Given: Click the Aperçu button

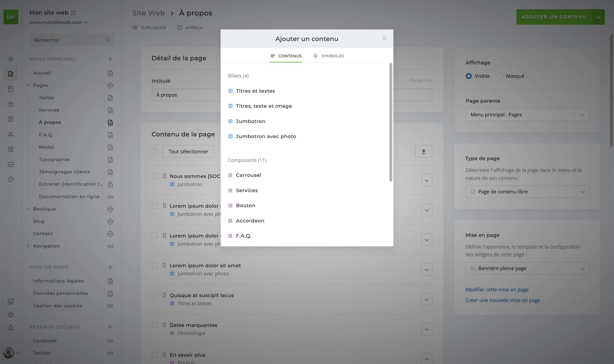Looking at the screenshot, I should (x=190, y=28).
